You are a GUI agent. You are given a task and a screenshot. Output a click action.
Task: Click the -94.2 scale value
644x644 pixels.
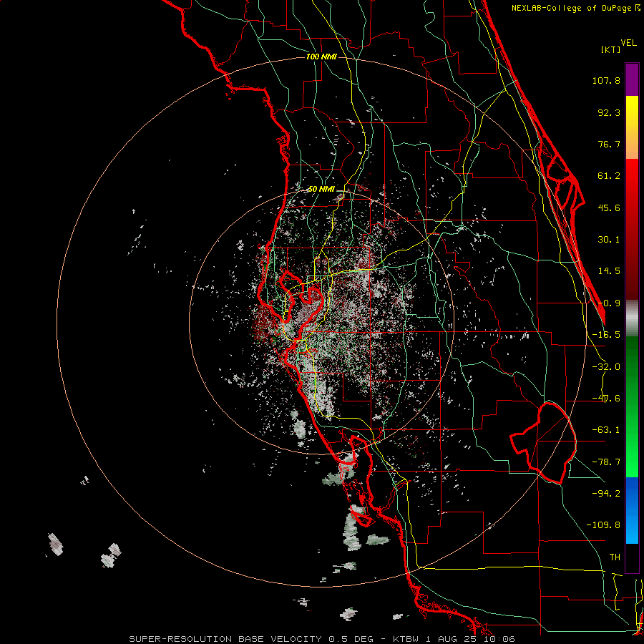606,493
